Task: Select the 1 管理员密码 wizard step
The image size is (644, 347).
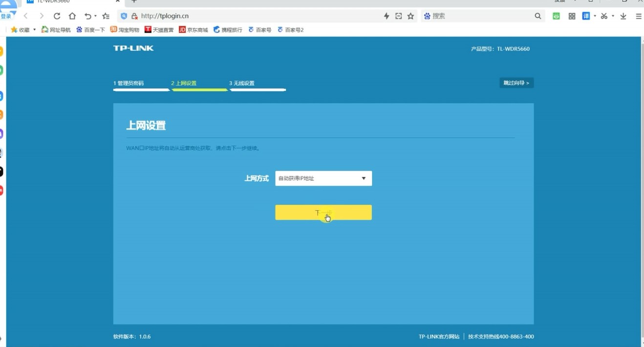Action: pyautogui.click(x=129, y=84)
